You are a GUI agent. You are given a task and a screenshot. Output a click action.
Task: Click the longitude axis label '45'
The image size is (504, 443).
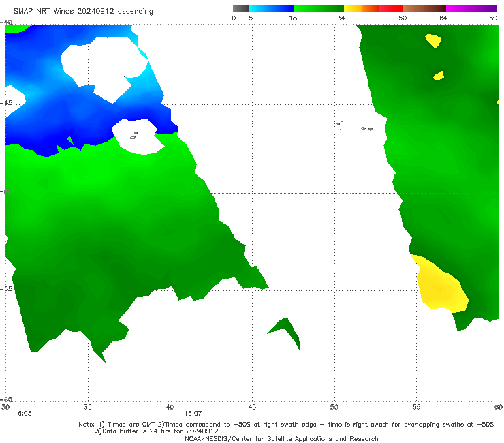252,407
